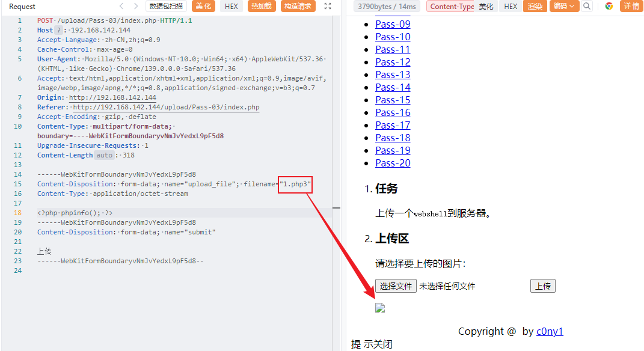Screen dimensions: 644x351
Task: Click line number 18 in the gutter
Action: [17, 213]
